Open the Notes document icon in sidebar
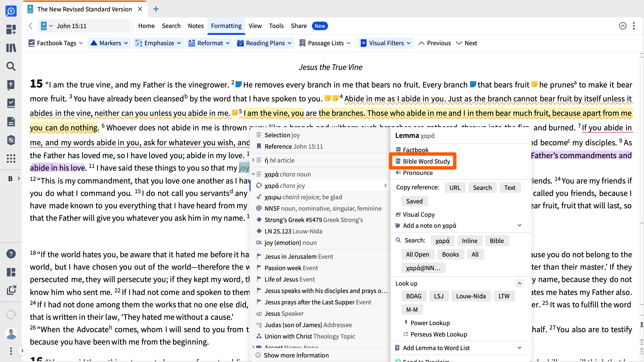644x362 pixels. point(11,122)
